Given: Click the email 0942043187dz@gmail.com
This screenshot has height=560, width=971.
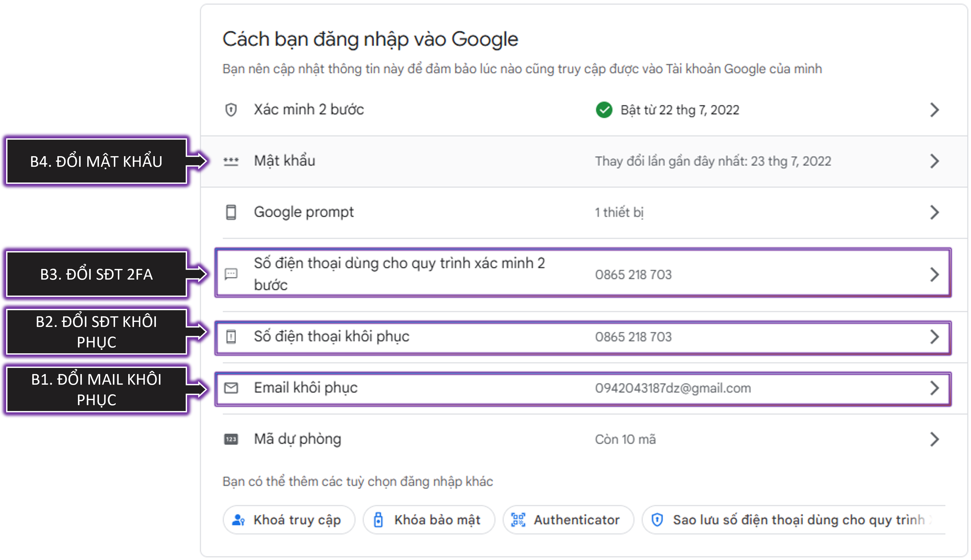Looking at the screenshot, I should (673, 388).
